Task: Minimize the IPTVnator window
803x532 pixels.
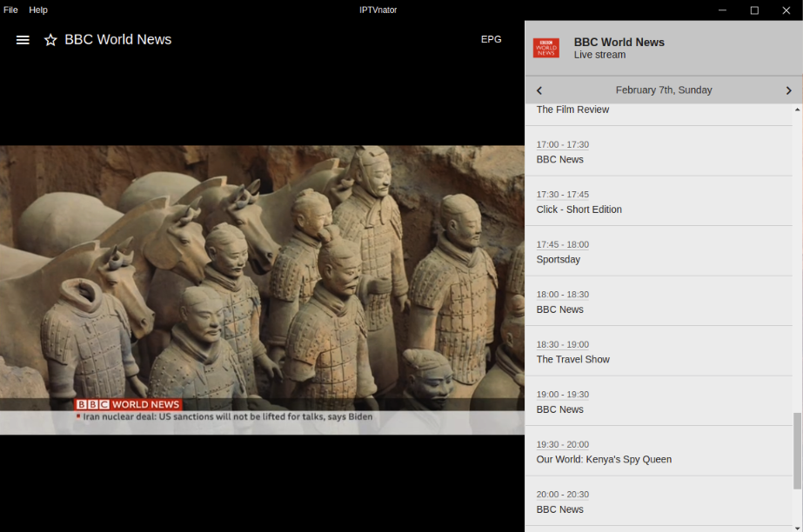Action: (x=722, y=10)
